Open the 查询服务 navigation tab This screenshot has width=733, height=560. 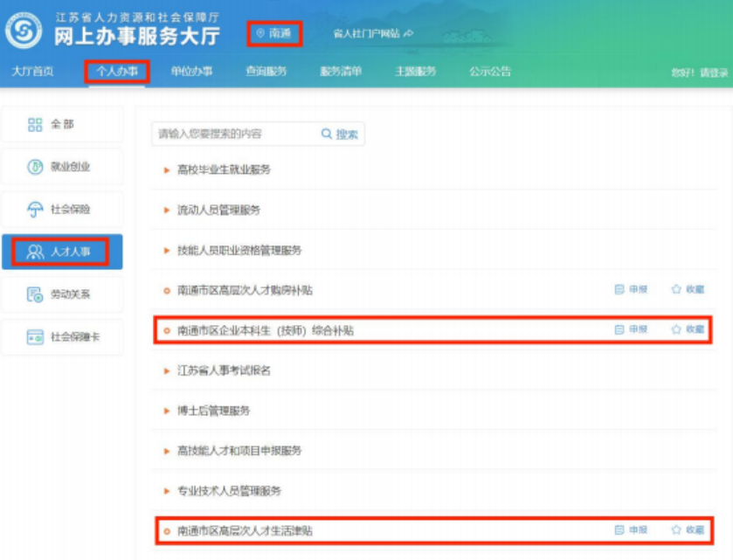pyautogui.click(x=266, y=72)
